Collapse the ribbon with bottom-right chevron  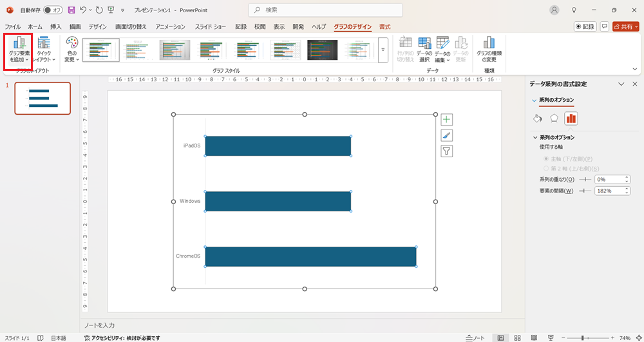[x=635, y=70]
